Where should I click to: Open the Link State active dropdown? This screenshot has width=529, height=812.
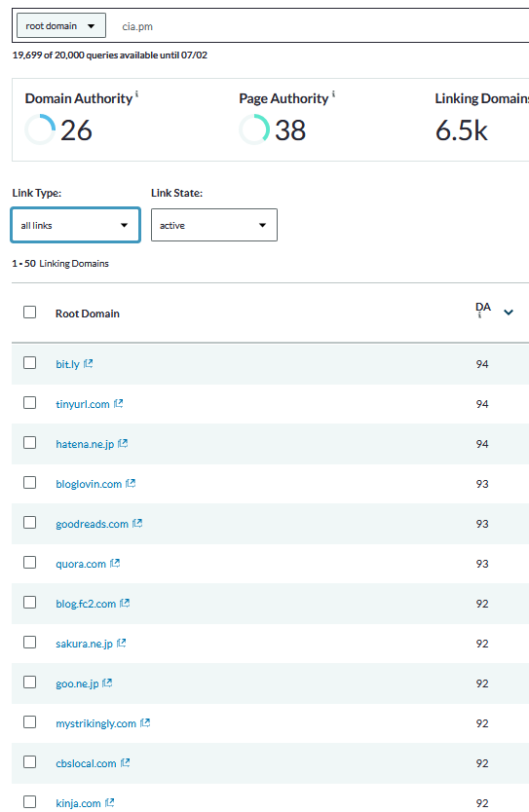214,225
